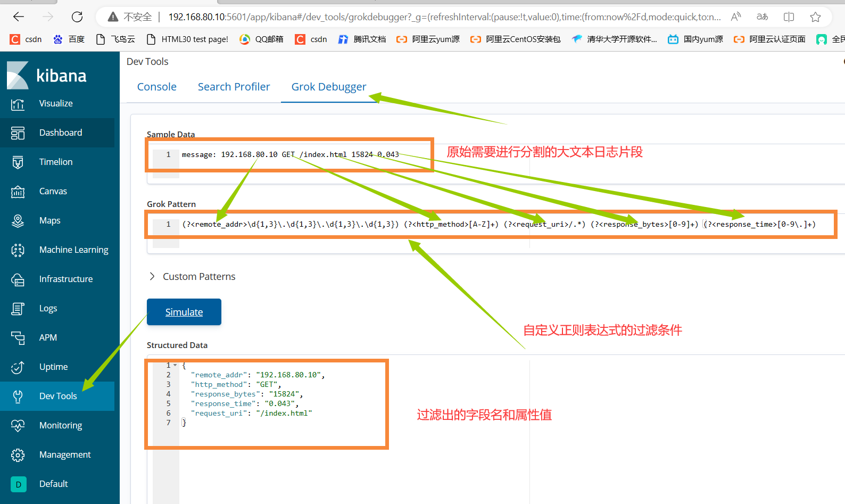The height and width of the screenshot is (504, 845).
Task: Click "request_uri": "/index.html" output line
Action: [x=251, y=414]
